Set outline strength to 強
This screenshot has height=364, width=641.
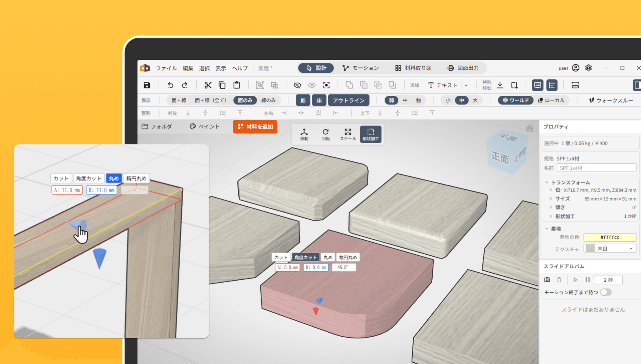[418, 100]
